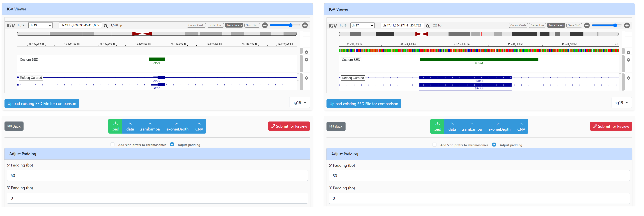Screen dimensions: 644x216
Task: Uncheck Adjust padding box, right panel
Action: coord(494,145)
